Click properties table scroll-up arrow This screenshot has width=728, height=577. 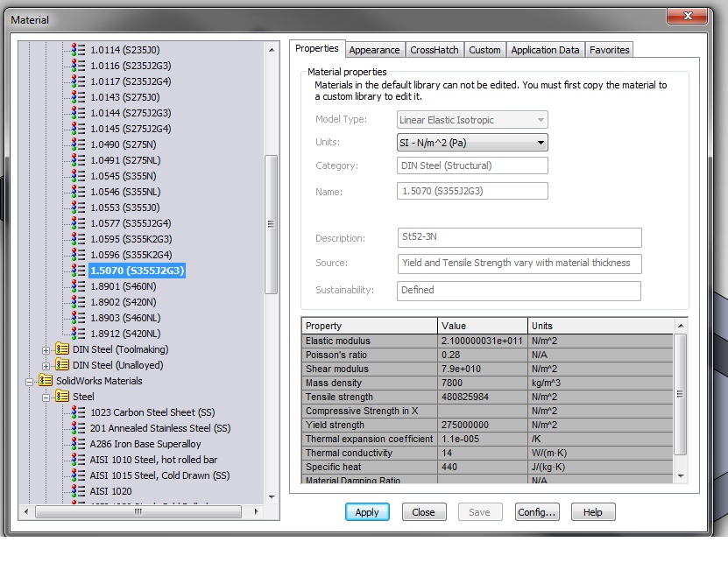click(x=681, y=326)
